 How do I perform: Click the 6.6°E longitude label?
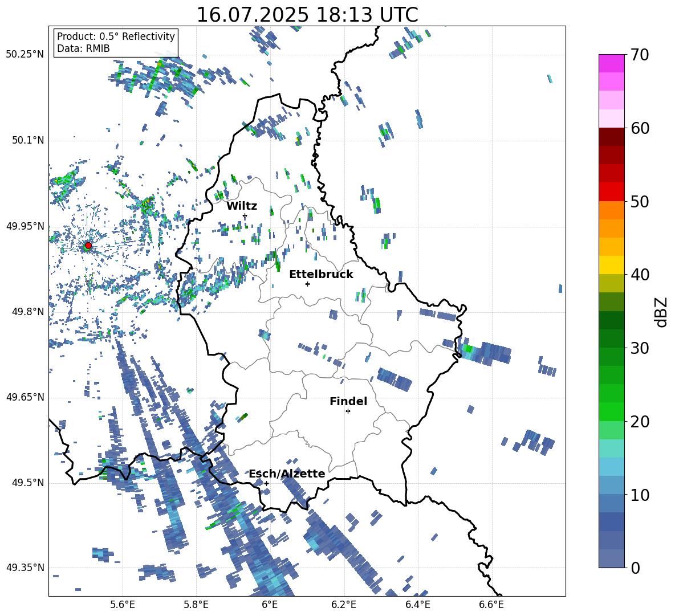[x=491, y=605]
